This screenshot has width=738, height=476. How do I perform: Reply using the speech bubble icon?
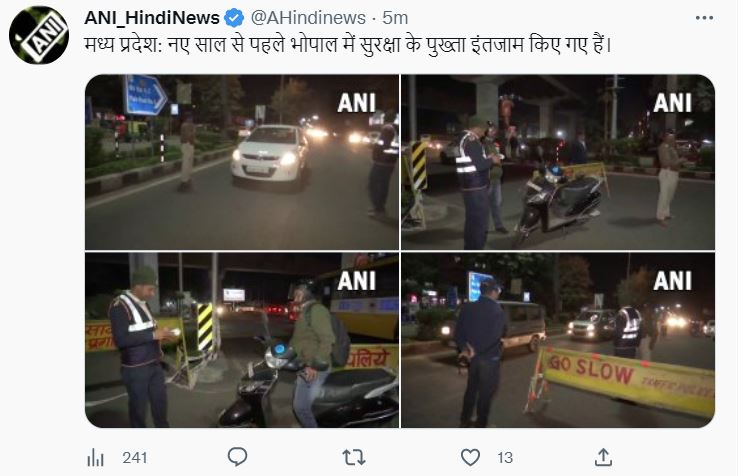pos(237,457)
